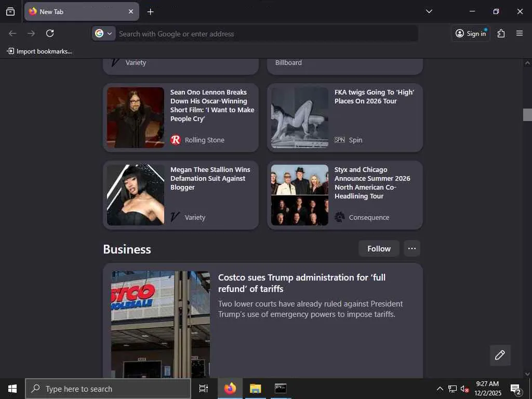The image size is (532, 399).
Task: Open the Costco sues Trump administration headline
Action: pos(302,283)
